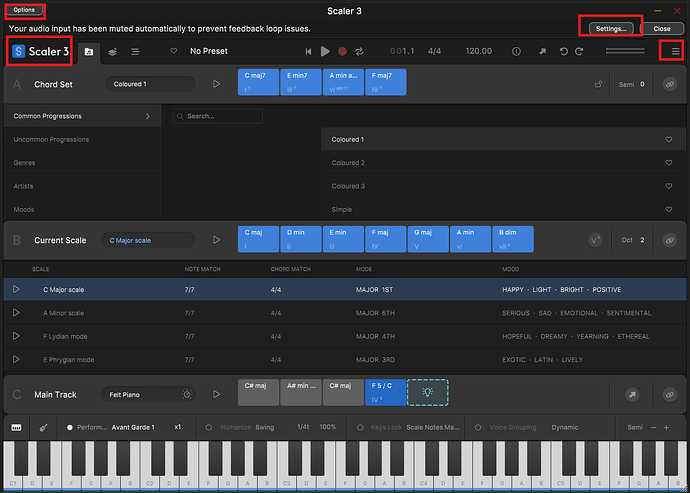Viewport: 690px width, 493px height.
Task: Select the C maj7 chord pad
Action: click(x=258, y=82)
